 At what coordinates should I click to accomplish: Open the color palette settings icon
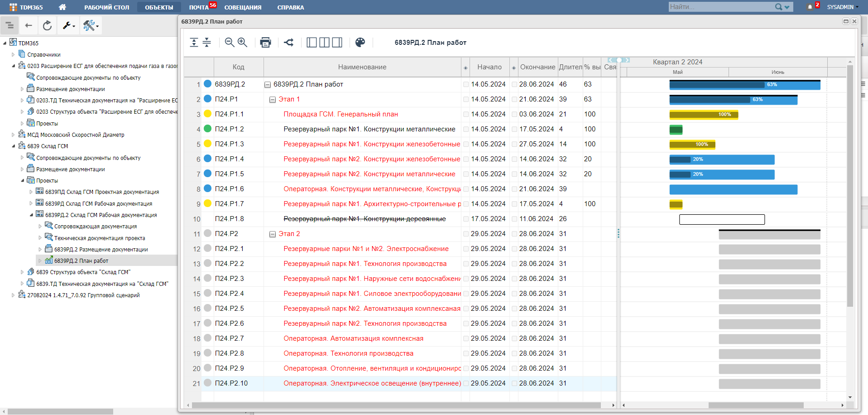point(360,43)
